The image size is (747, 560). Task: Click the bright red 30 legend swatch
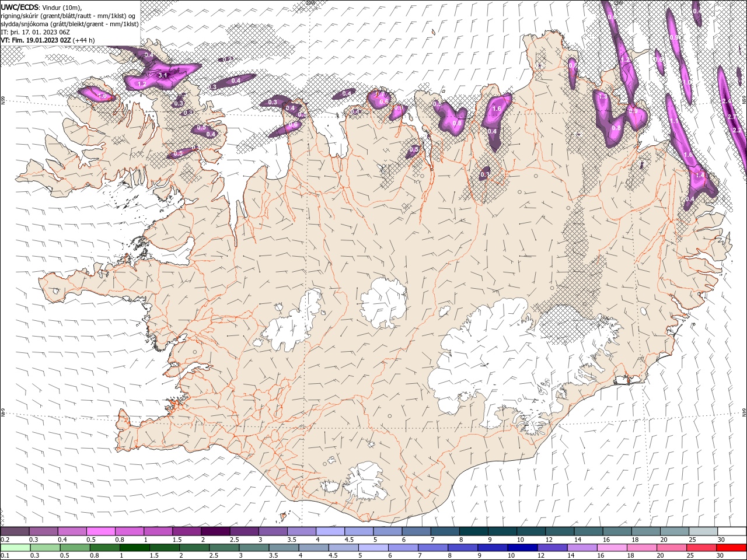coord(731,547)
